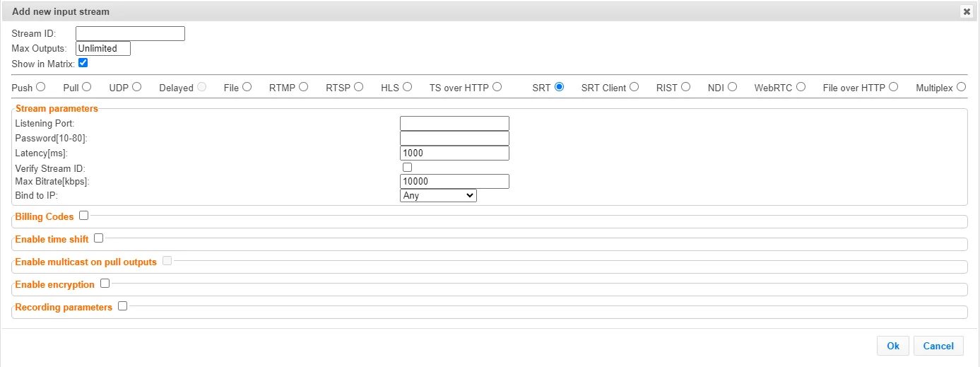Select the TS over HTTP radio button

[497, 87]
